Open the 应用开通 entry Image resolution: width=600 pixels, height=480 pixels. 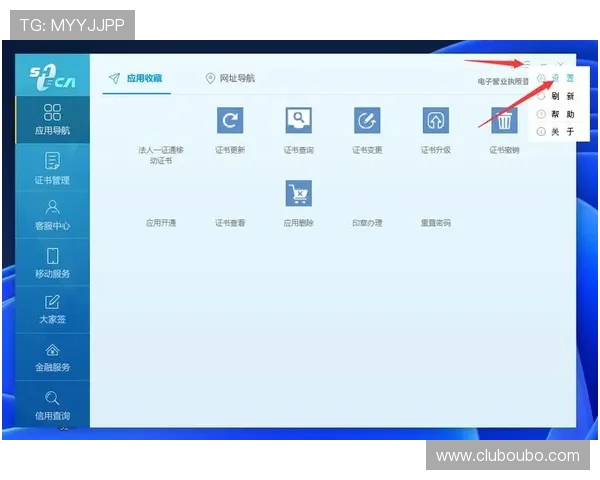click(x=161, y=223)
